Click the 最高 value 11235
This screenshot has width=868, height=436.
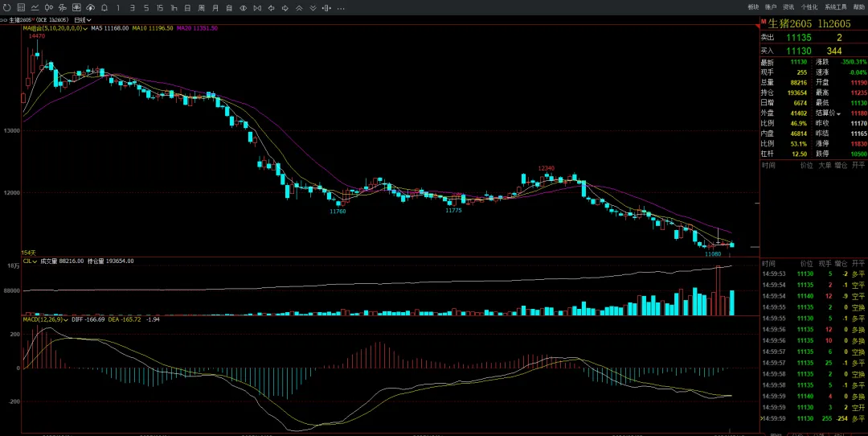tap(859, 93)
